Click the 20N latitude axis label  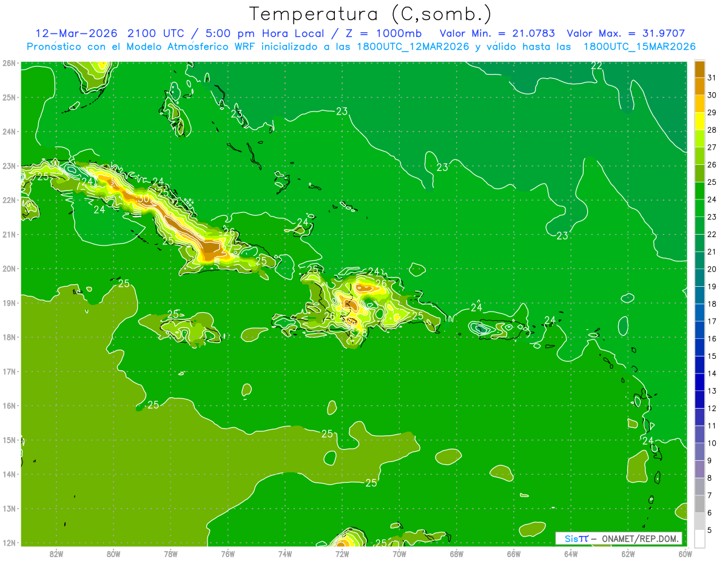(9, 269)
